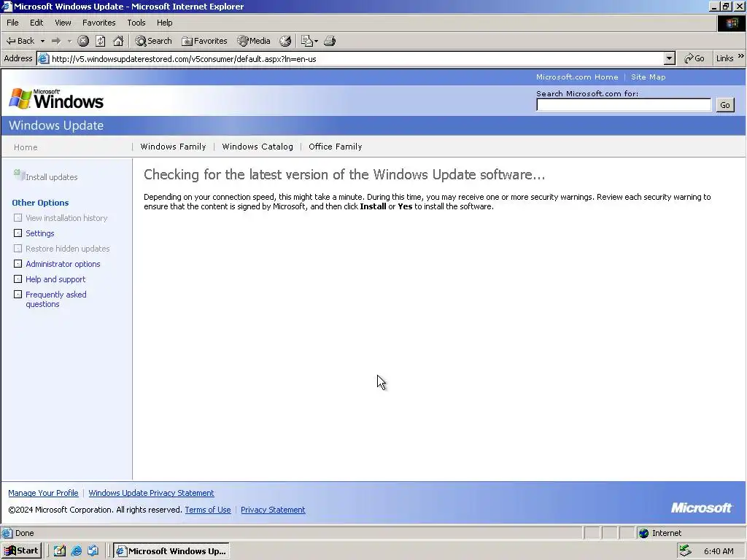Click View installation history link
The image size is (747, 560).
66,218
